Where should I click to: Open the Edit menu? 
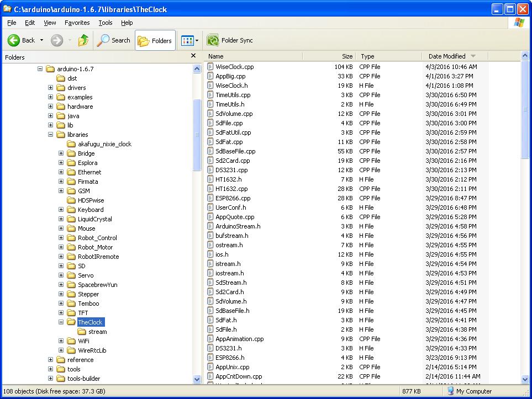[30, 23]
